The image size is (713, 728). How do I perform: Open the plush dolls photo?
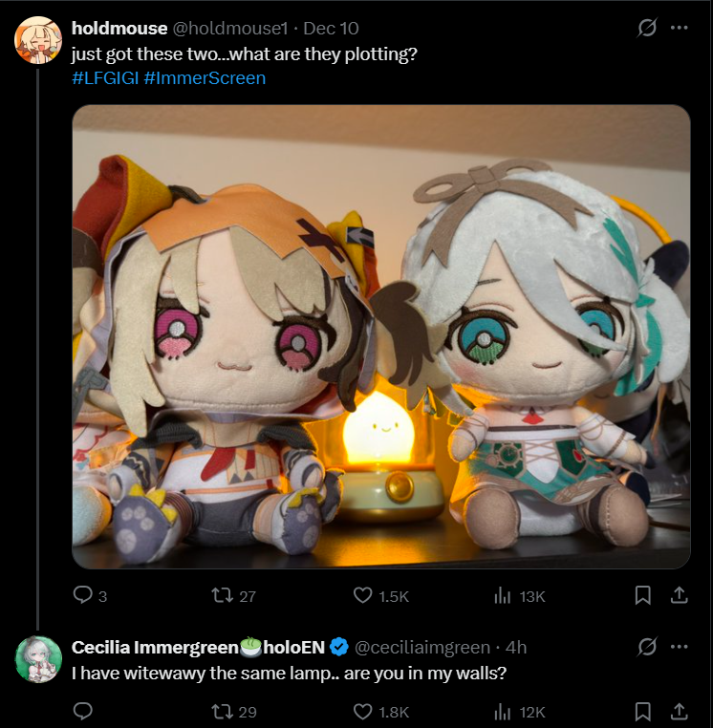[x=381, y=336]
